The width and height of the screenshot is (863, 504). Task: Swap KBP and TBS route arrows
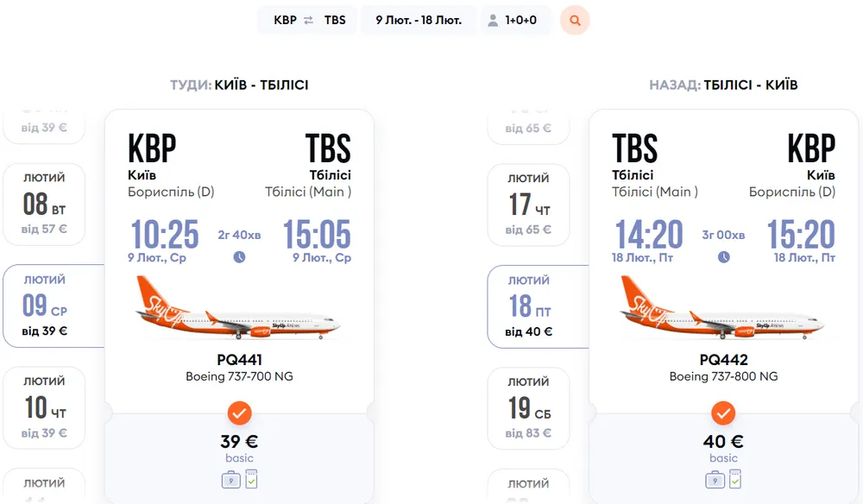coord(309,20)
